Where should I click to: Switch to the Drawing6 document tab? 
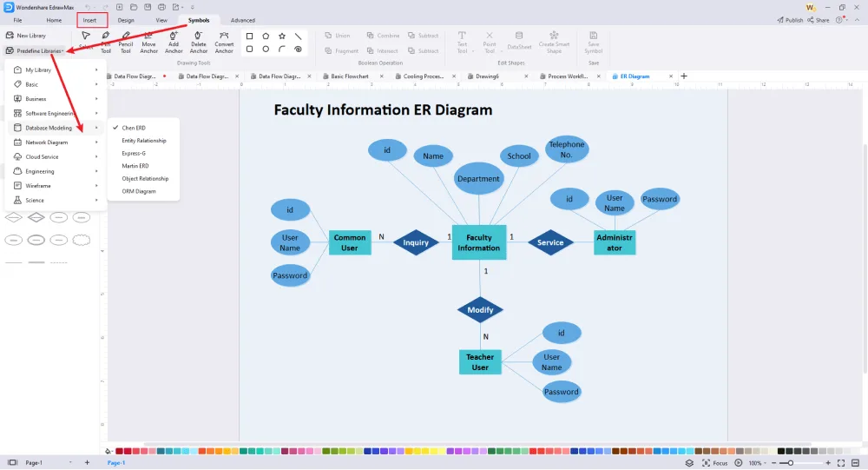(x=487, y=76)
